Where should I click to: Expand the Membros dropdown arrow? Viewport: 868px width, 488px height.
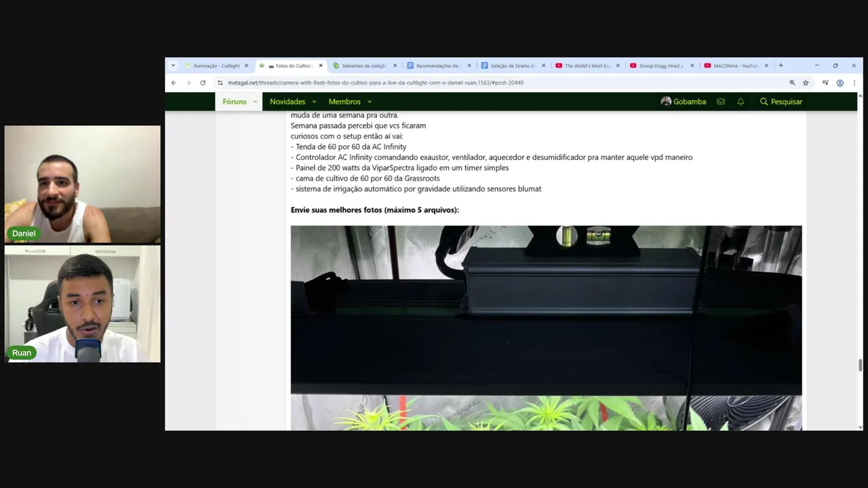point(370,102)
